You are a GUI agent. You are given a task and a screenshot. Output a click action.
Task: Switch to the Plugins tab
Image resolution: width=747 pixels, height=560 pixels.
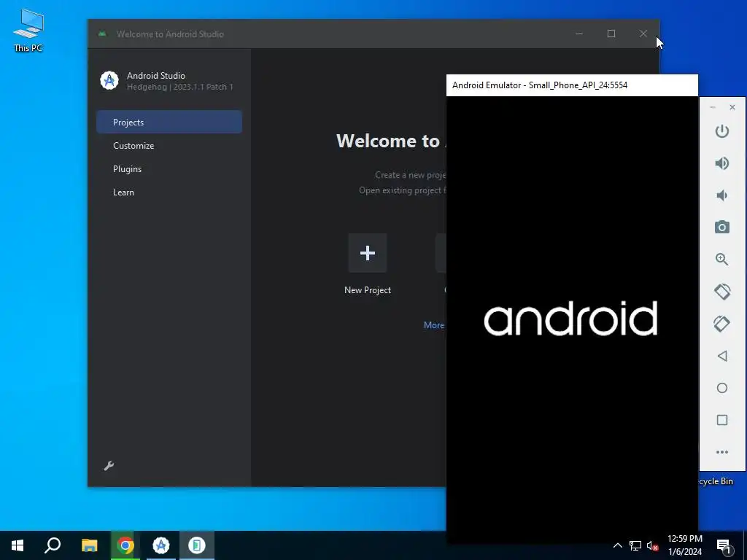169,168
